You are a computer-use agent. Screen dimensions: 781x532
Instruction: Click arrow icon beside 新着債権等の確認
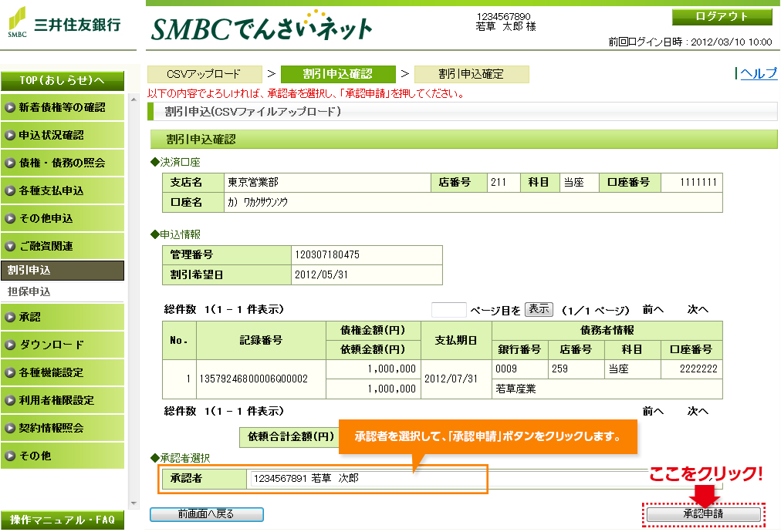click(10, 107)
